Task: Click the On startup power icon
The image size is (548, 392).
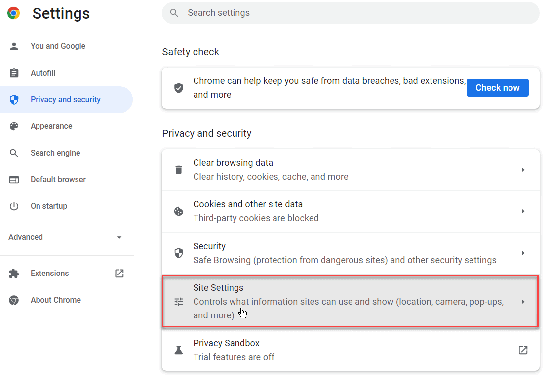Action: click(14, 206)
